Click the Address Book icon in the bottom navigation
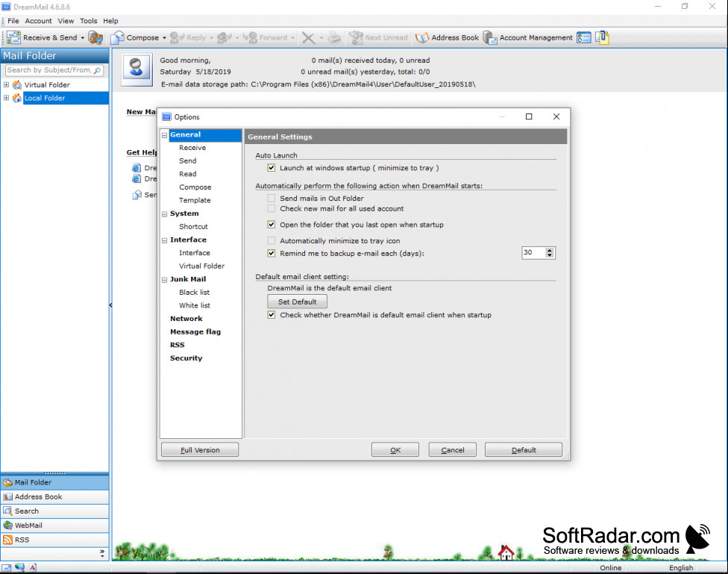The image size is (728, 574). pos(8,497)
